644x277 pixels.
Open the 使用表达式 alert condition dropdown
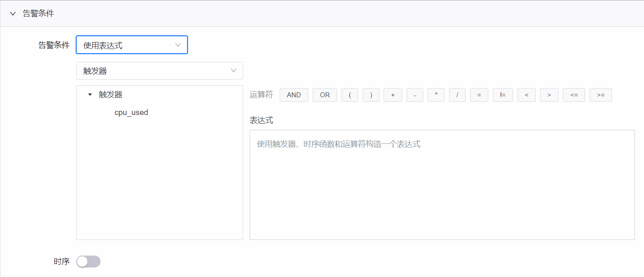(x=131, y=45)
